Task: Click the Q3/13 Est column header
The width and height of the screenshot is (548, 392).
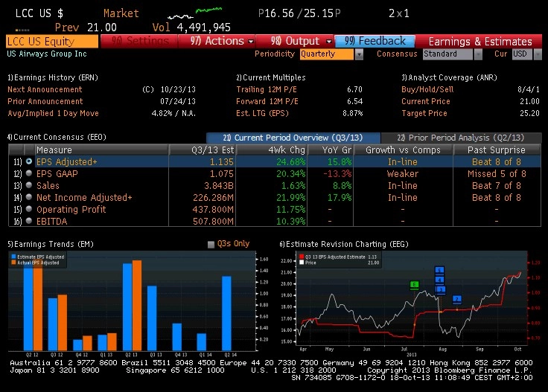Action: coord(203,150)
